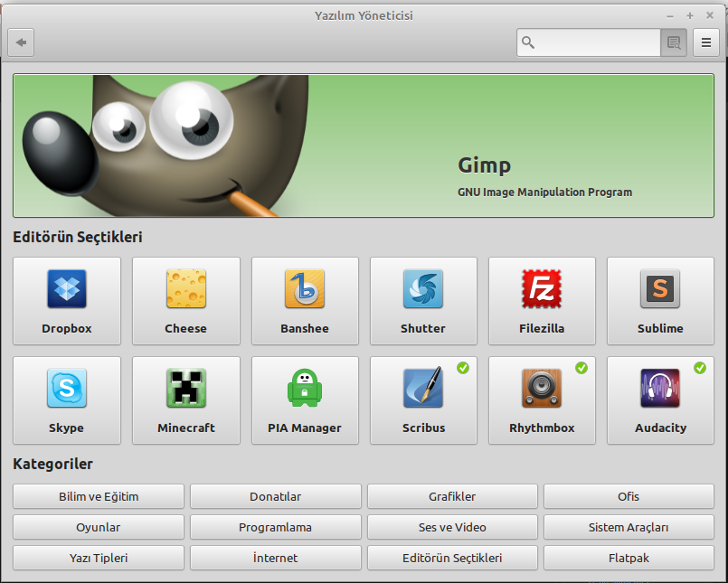The image size is (728, 583).
Task: Open the Cheese app tile
Action: coord(185,301)
